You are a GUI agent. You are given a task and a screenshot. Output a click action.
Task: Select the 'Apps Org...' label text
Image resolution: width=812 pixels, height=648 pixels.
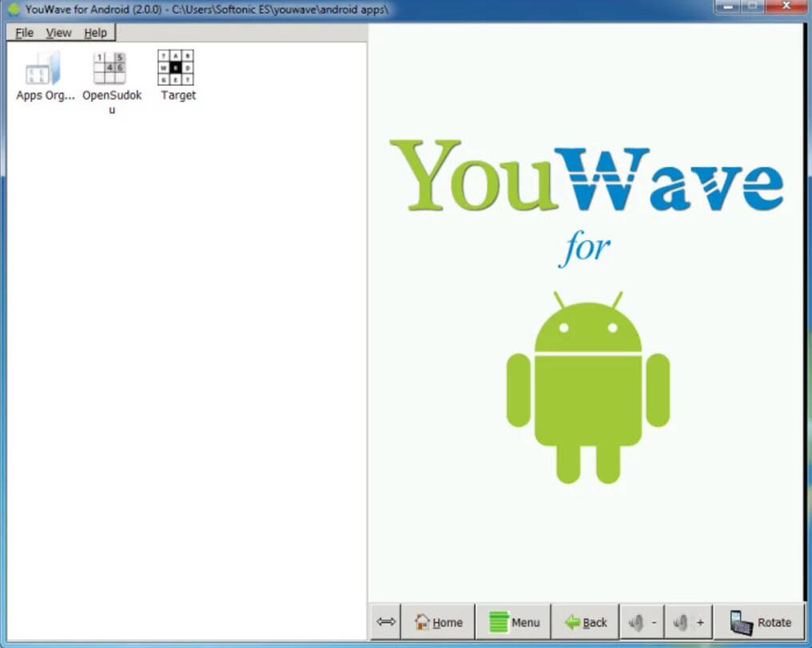(x=46, y=95)
